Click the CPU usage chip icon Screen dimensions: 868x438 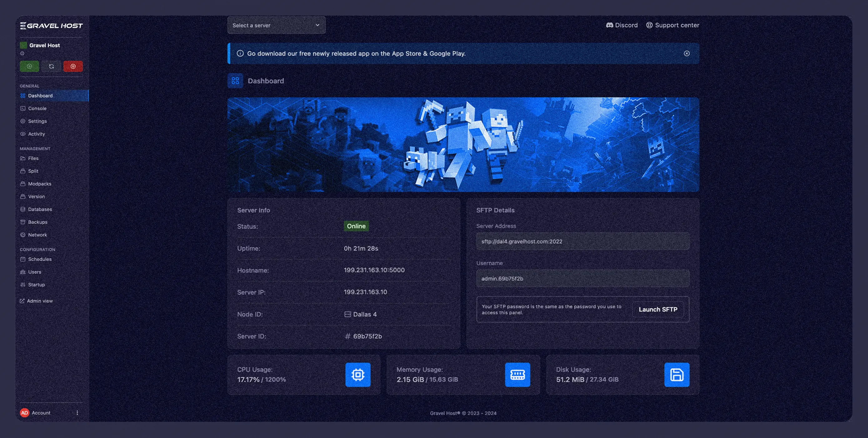(358, 375)
